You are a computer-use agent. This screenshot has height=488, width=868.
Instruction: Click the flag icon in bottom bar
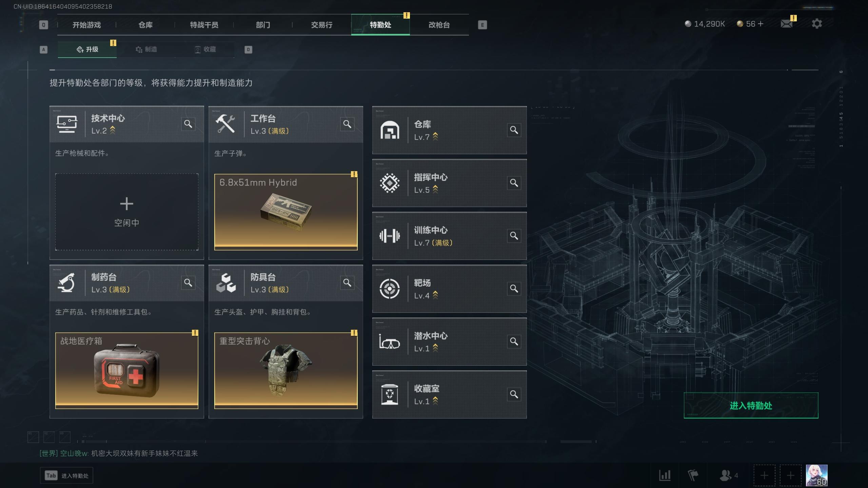click(x=693, y=475)
